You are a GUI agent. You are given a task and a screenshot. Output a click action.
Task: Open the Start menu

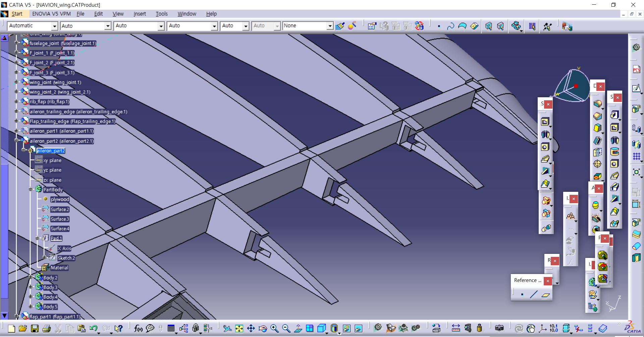[x=17, y=14]
